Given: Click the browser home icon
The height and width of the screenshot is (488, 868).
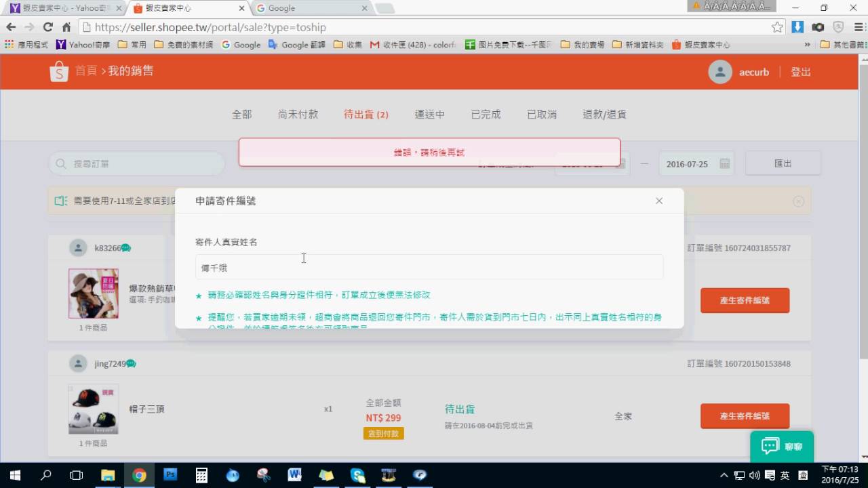Looking at the screenshot, I should [66, 27].
